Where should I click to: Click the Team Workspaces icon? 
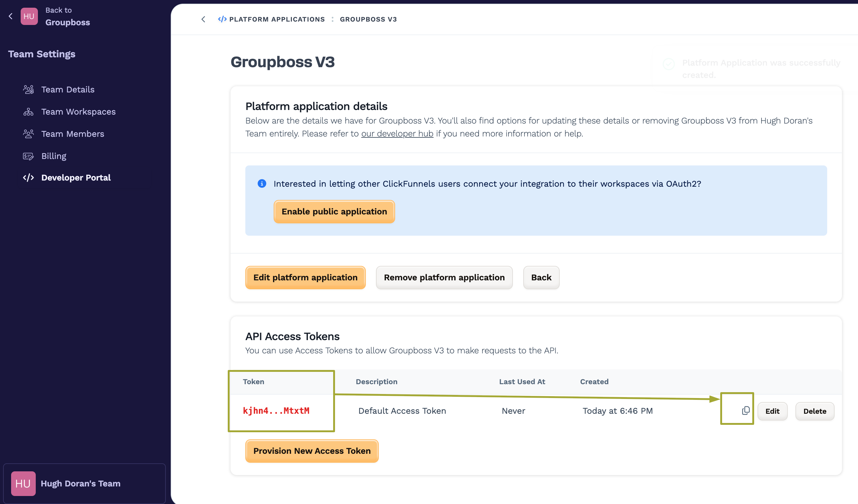28,112
